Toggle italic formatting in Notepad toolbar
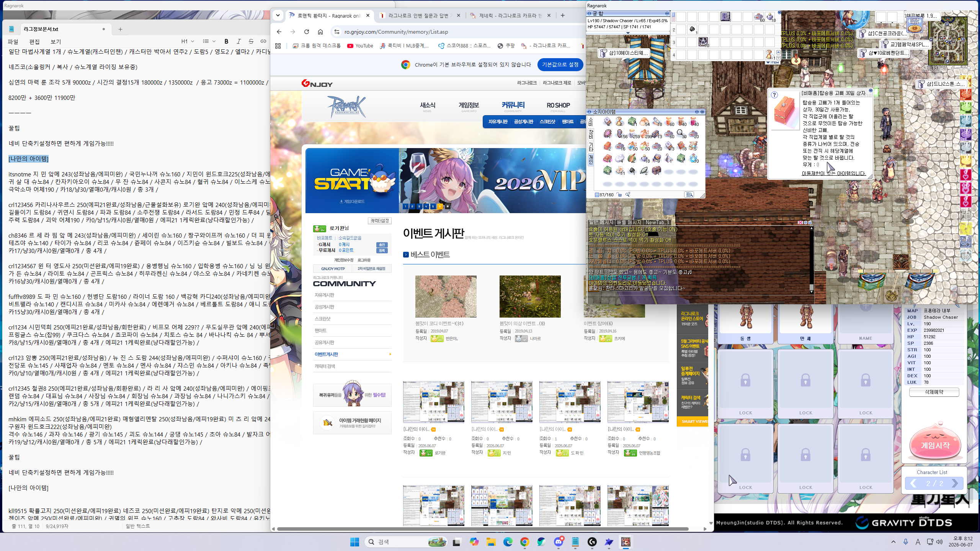This screenshot has height=551, width=980. [x=238, y=41]
